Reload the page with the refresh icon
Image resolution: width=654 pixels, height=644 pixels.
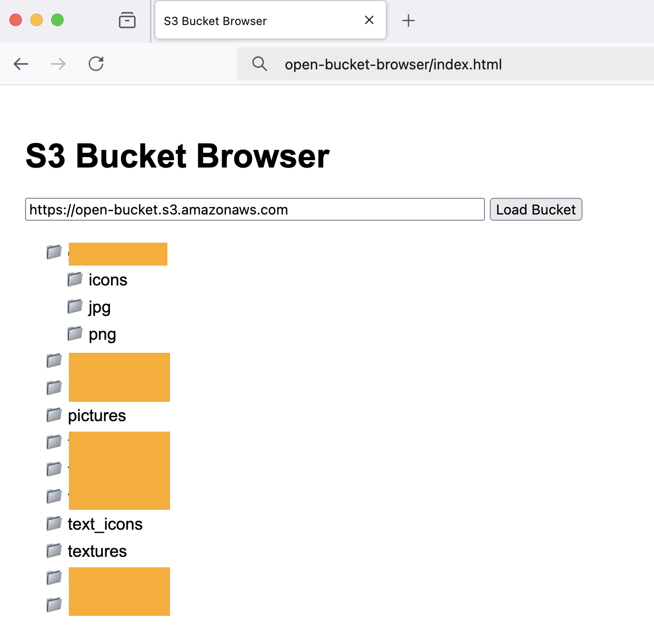[x=96, y=64]
